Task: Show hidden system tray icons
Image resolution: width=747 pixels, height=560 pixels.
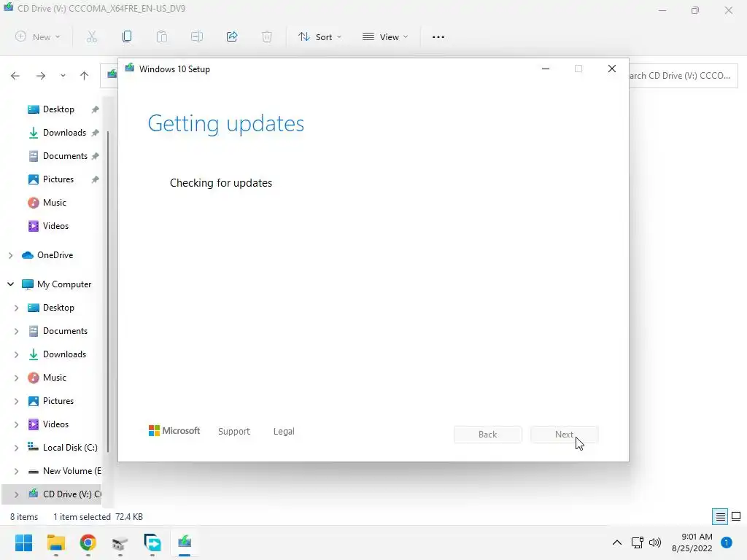Action: [617, 542]
